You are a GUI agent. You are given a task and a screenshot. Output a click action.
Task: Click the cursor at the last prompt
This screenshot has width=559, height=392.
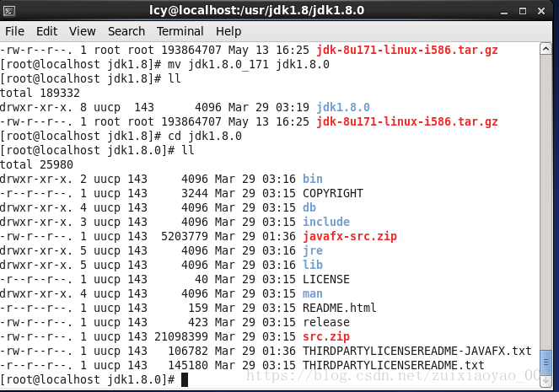(x=185, y=380)
